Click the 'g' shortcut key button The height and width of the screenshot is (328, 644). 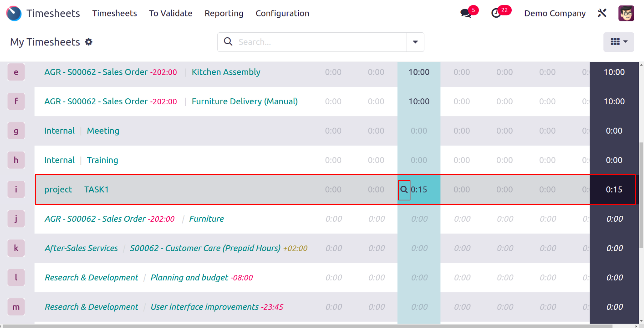click(x=16, y=131)
